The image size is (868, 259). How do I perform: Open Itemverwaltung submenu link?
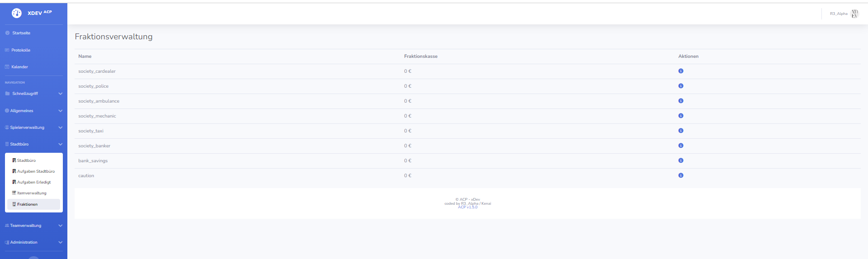tap(32, 193)
